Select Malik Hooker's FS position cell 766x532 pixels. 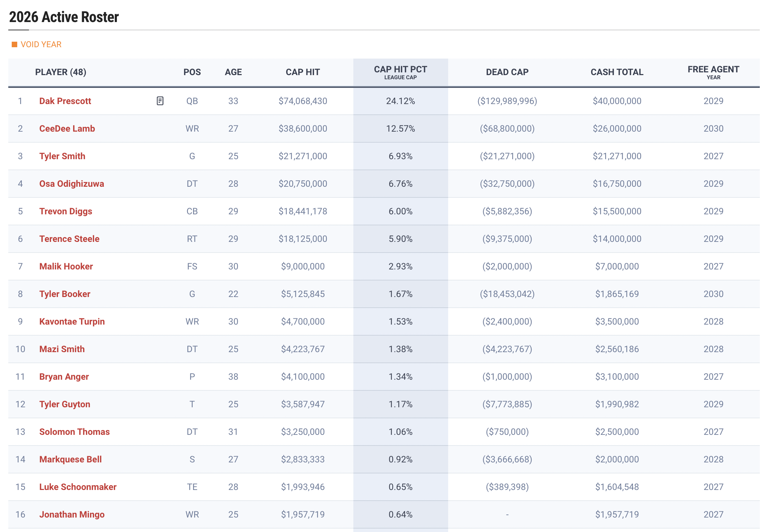[x=192, y=266]
